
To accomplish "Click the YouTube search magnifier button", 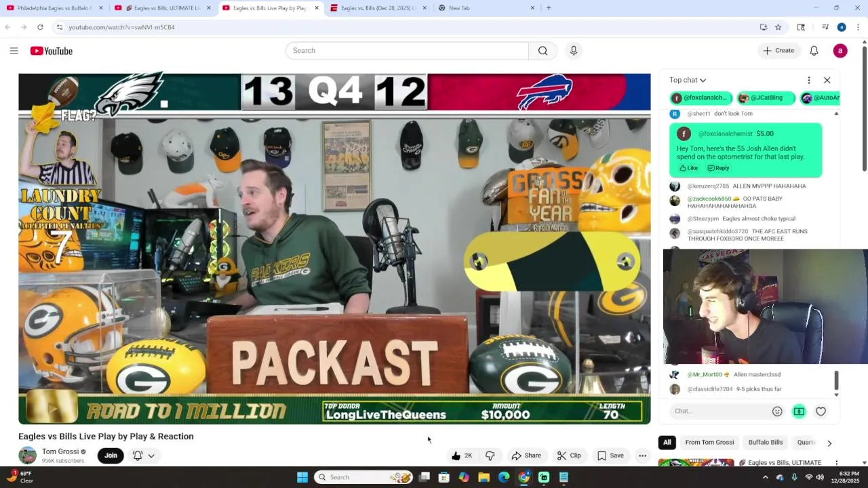I will pos(542,51).
